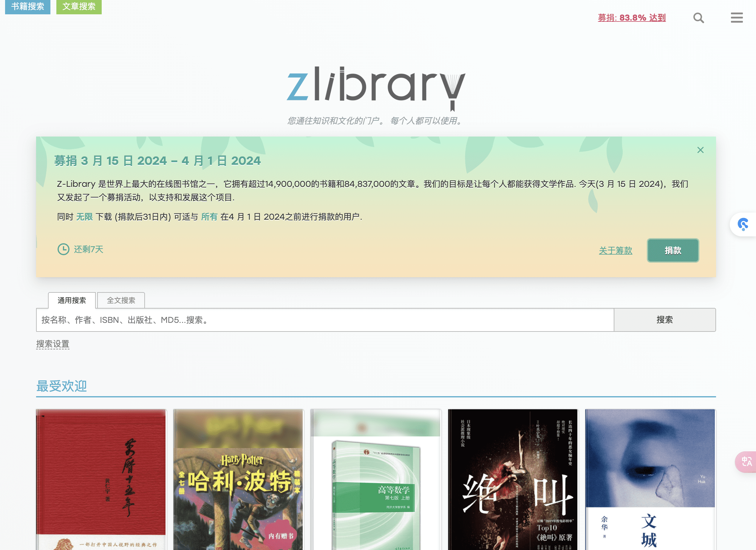Switch to 全文搜索 tab
The height and width of the screenshot is (550, 756).
click(x=121, y=300)
